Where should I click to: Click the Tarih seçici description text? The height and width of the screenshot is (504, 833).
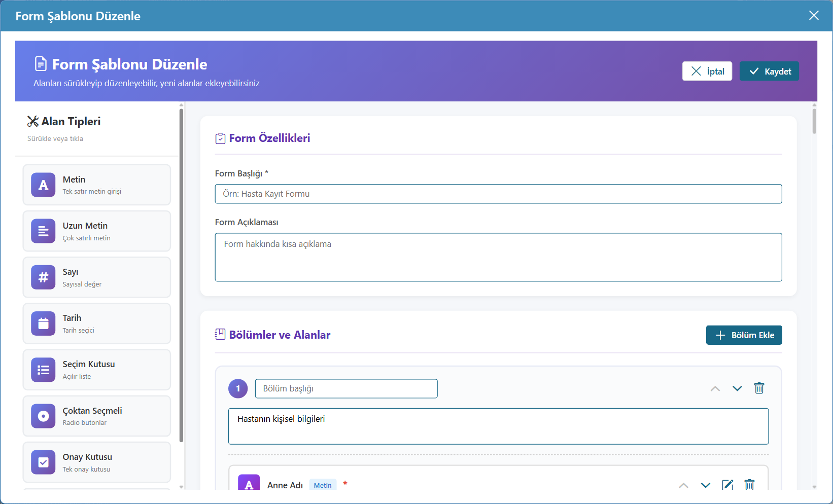tap(79, 331)
